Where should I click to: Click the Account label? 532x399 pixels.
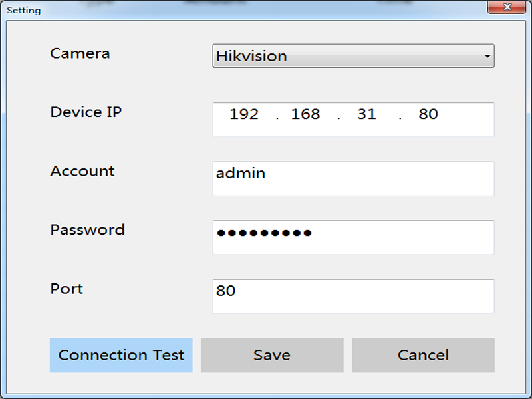tap(82, 171)
